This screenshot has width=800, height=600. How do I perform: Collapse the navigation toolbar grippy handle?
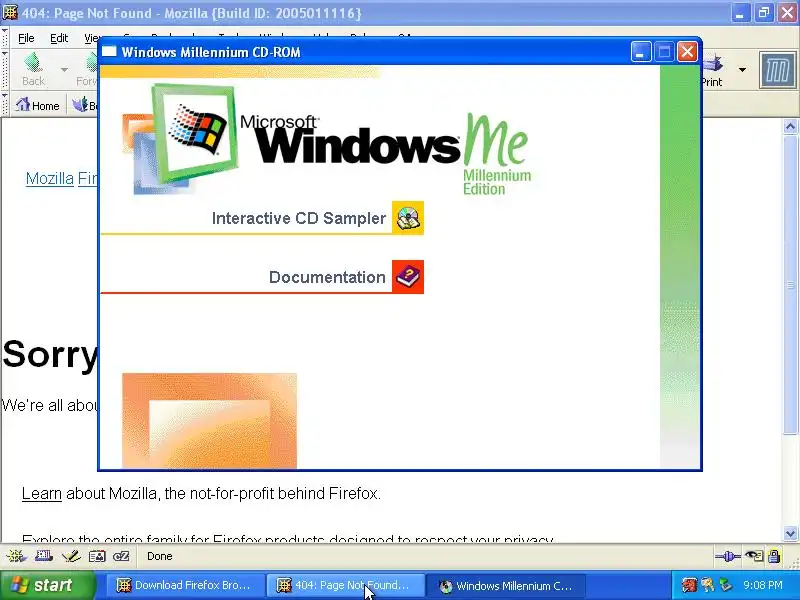pyautogui.click(x=5, y=70)
